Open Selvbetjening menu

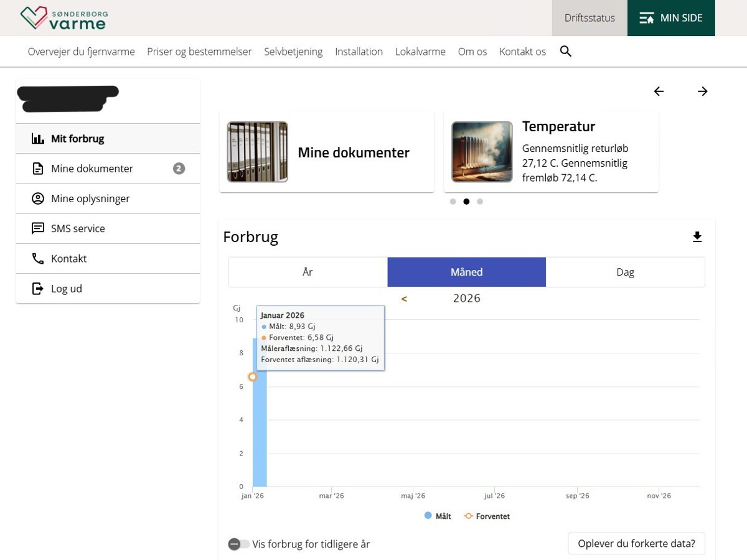(x=293, y=52)
